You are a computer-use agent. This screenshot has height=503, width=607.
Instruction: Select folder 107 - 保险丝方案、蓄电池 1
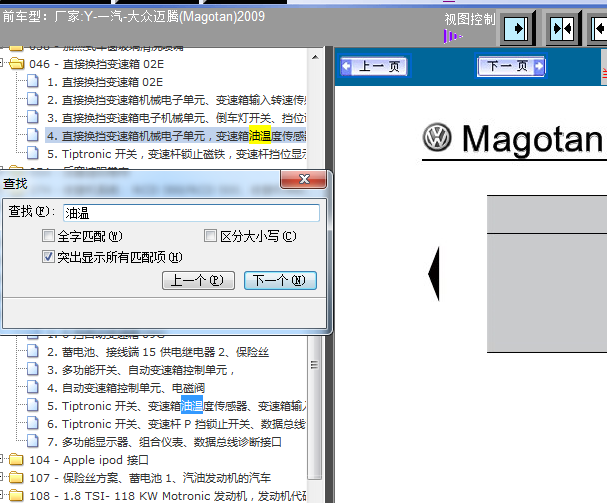tap(150, 478)
